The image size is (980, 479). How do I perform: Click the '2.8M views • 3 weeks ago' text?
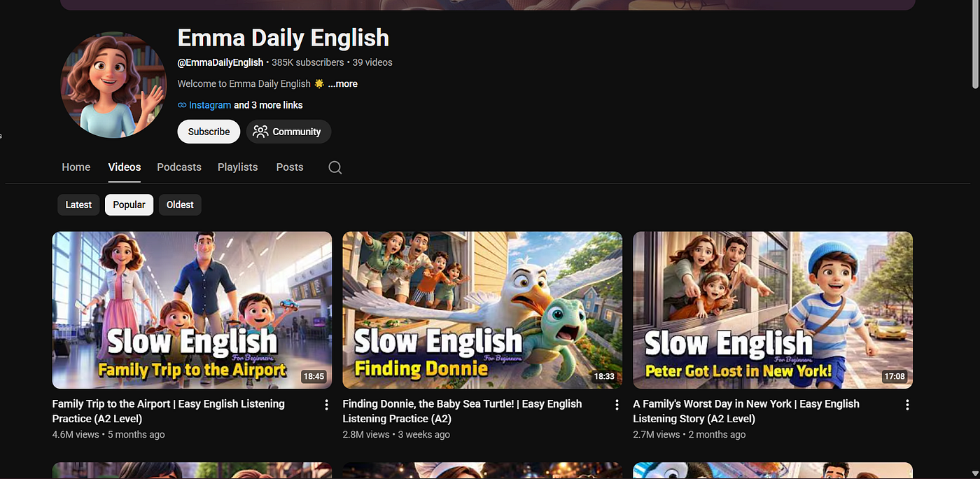coord(396,434)
